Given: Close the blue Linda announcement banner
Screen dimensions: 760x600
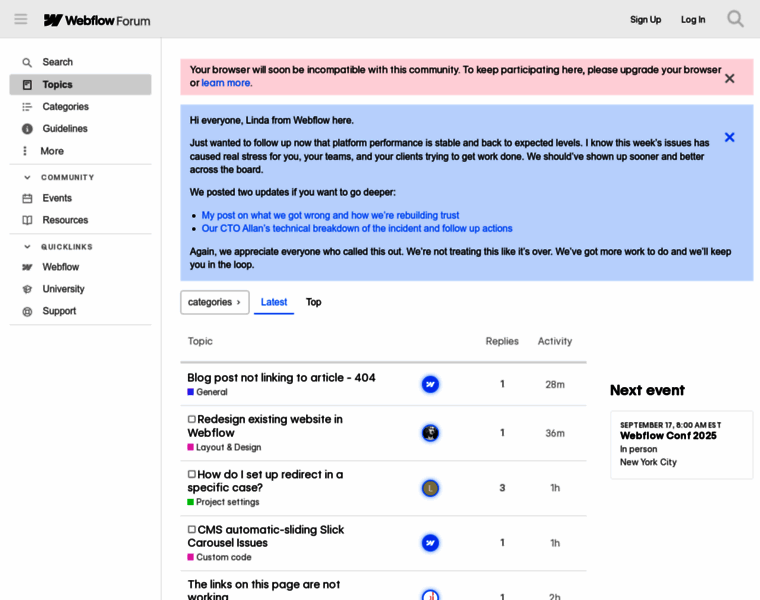Looking at the screenshot, I should tap(729, 138).
